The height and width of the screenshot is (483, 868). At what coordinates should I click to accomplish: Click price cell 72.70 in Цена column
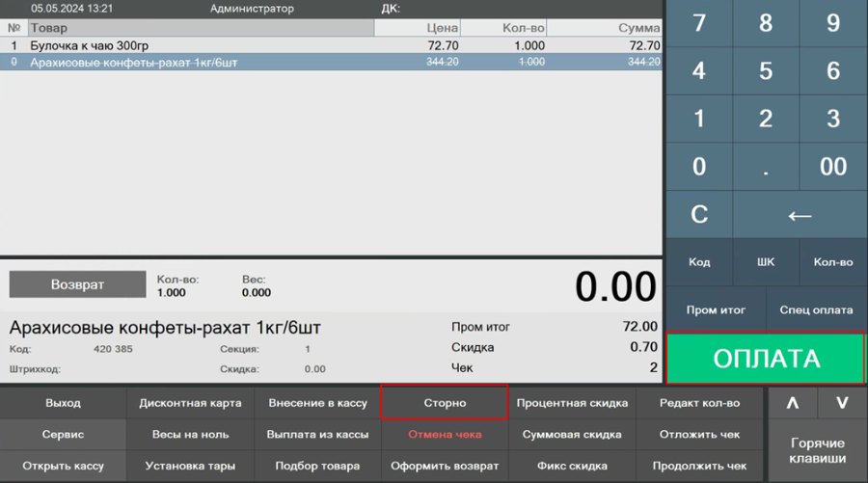coord(443,45)
